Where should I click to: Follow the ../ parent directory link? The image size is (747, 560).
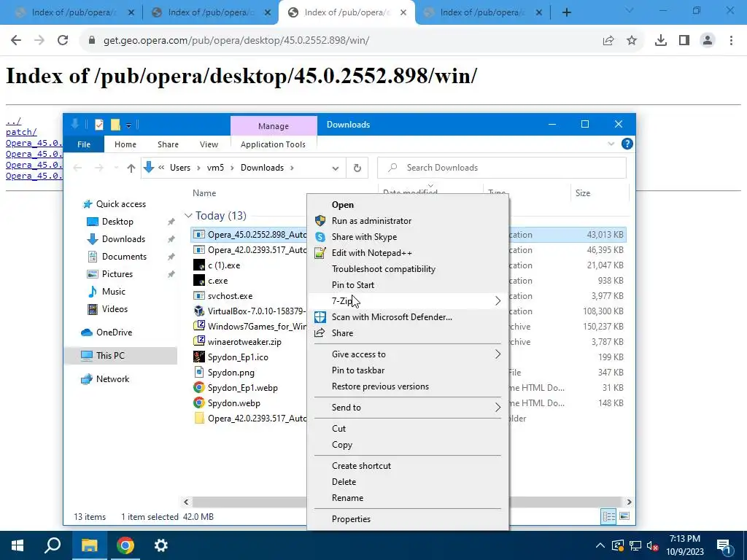point(13,121)
